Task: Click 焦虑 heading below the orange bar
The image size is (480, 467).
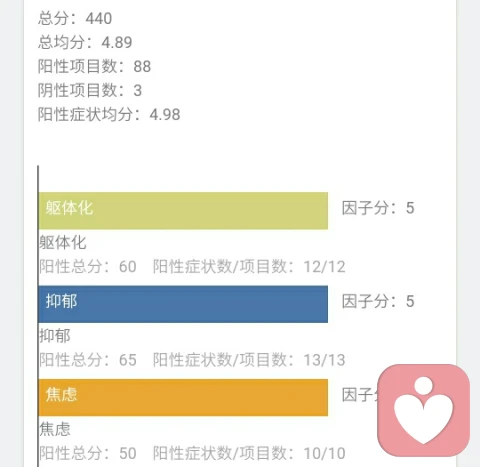Action: pyautogui.click(x=55, y=429)
